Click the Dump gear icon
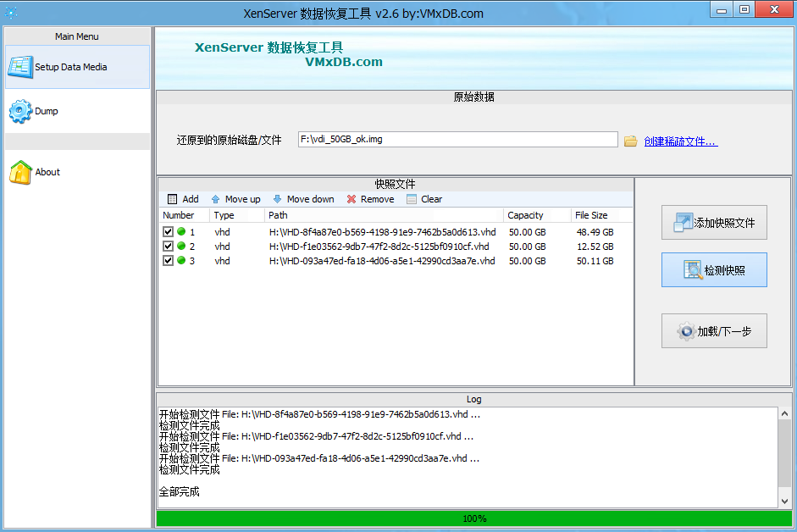The width and height of the screenshot is (797, 532). tap(20, 111)
